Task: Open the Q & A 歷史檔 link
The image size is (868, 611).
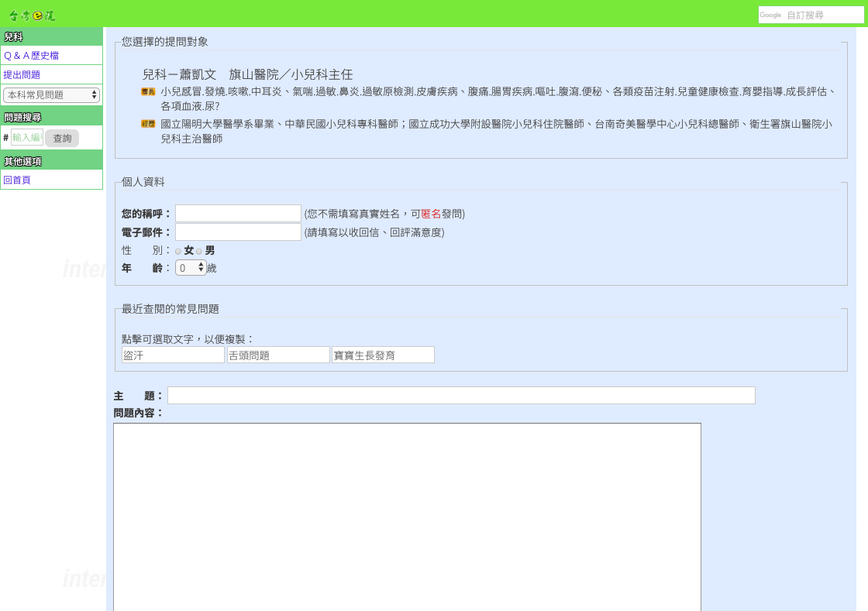Action: (31, 56)
